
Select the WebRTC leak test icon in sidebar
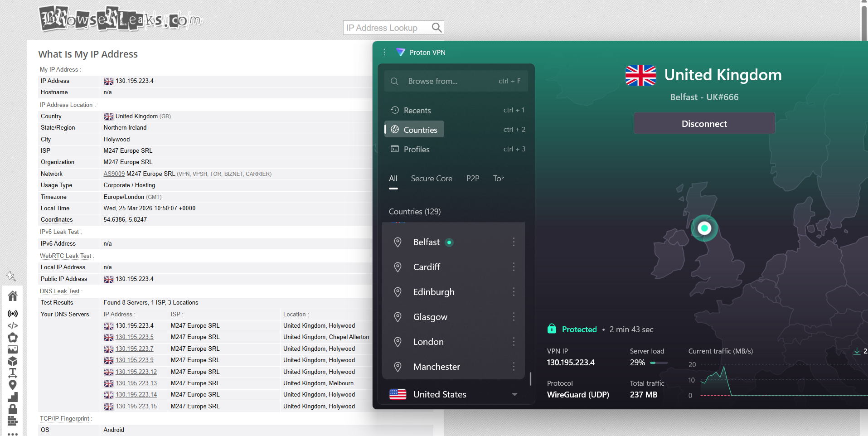(13, 314)
